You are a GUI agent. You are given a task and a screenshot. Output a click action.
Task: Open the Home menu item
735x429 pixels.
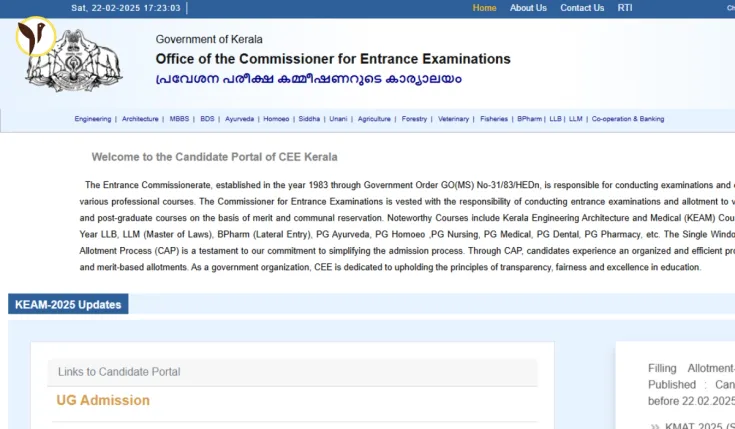point(484,8)
